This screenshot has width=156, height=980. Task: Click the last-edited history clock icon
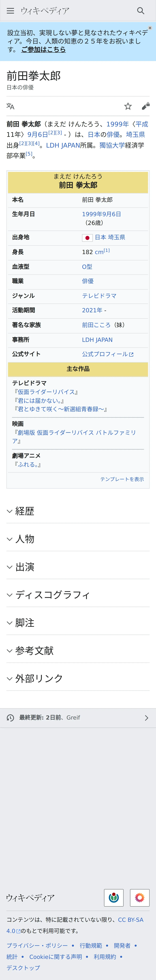10,718
